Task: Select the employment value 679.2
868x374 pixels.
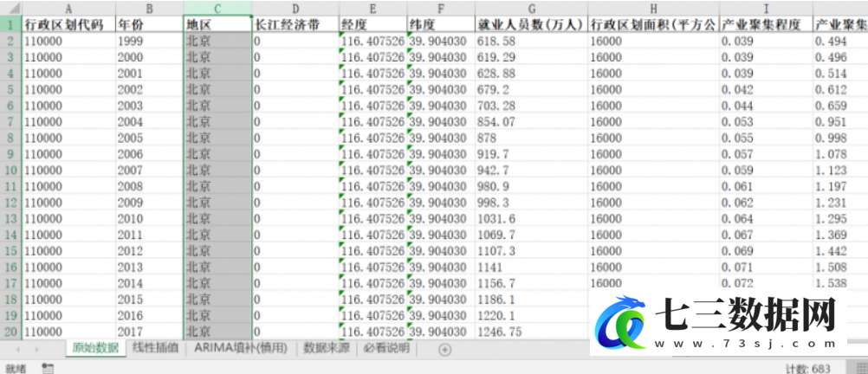Action: [531, 89]
